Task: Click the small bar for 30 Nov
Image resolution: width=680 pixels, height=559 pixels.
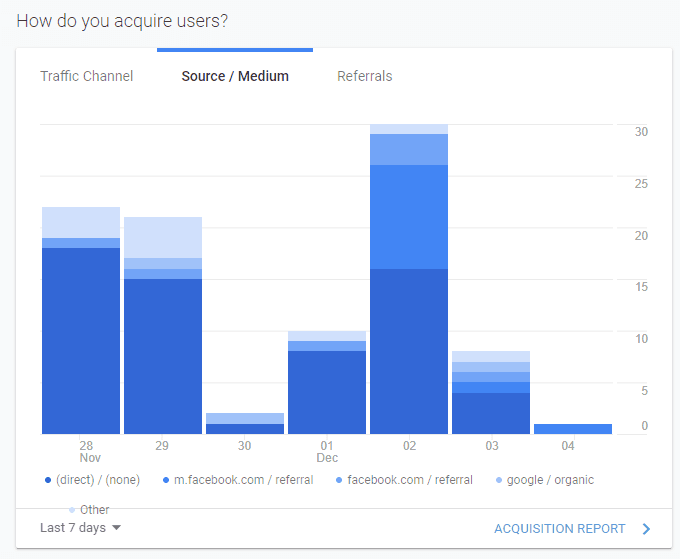Action: [245, 424]
